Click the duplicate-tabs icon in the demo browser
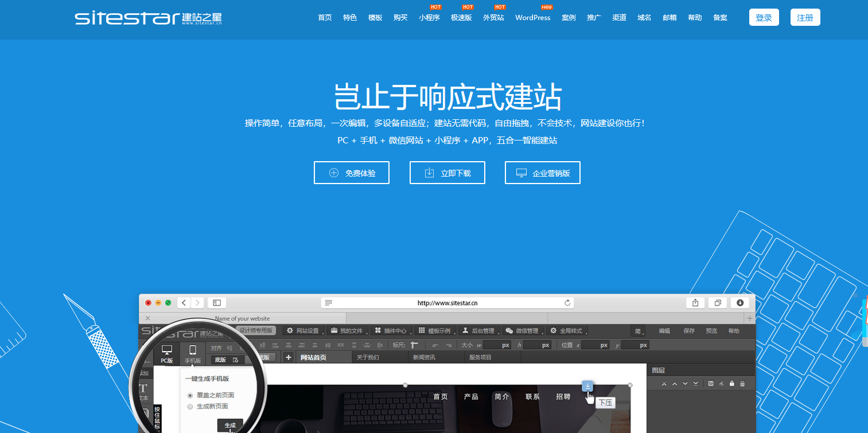The width and height of the screenshot is (868, 433). click(x=718, y=302)
